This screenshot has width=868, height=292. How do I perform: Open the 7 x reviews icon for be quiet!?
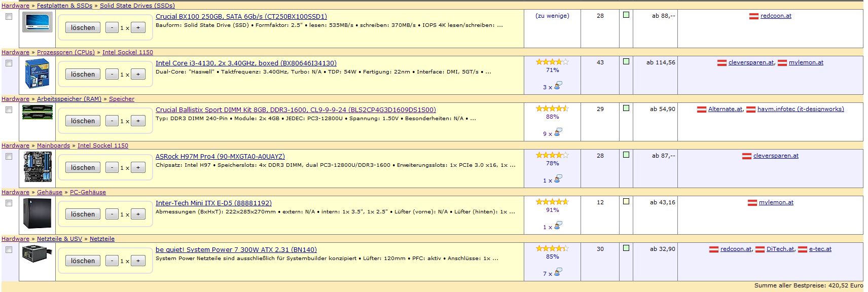tap(558, 273)
